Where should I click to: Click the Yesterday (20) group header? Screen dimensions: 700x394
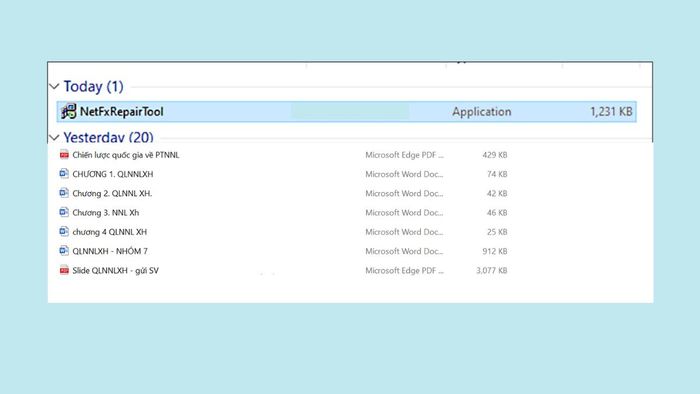coord(108,137)
